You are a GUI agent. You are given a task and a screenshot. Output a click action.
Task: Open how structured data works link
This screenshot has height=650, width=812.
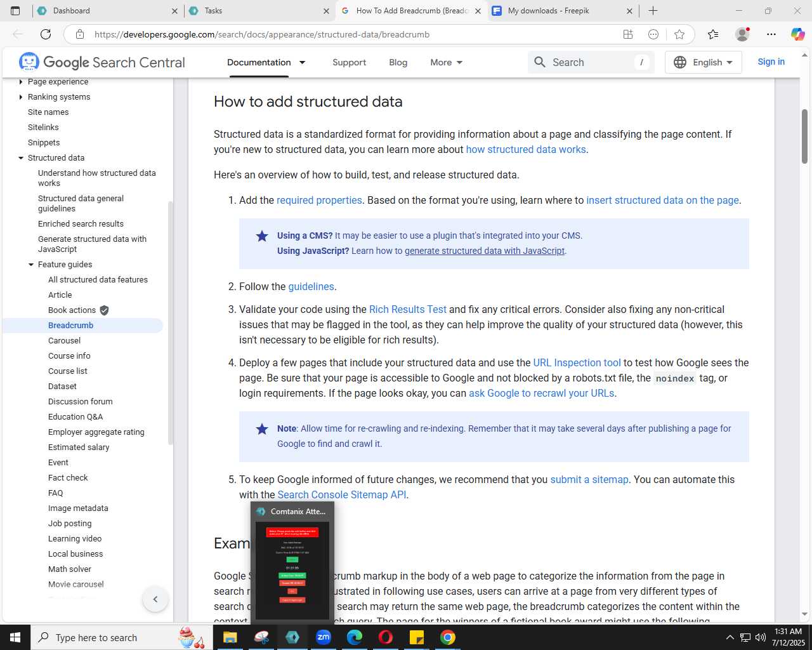click(526, 149)
